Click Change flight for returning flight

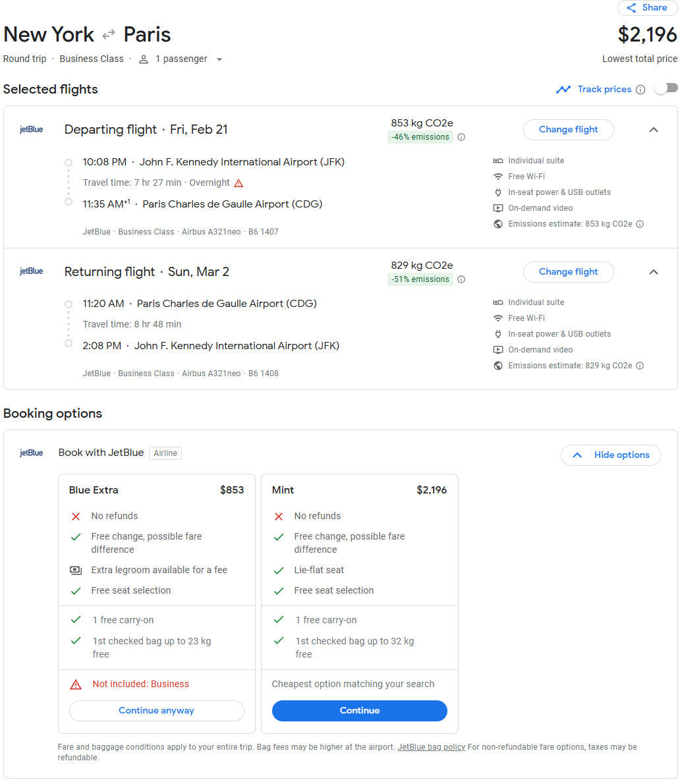[x=568, y=272]
